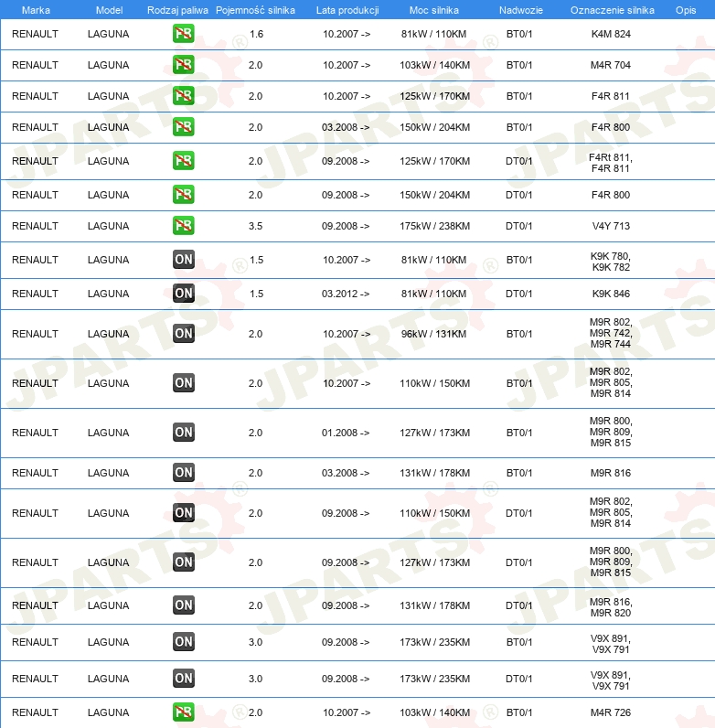
Task: Click the Nadwozie column header
Action: tap(521, 10)
